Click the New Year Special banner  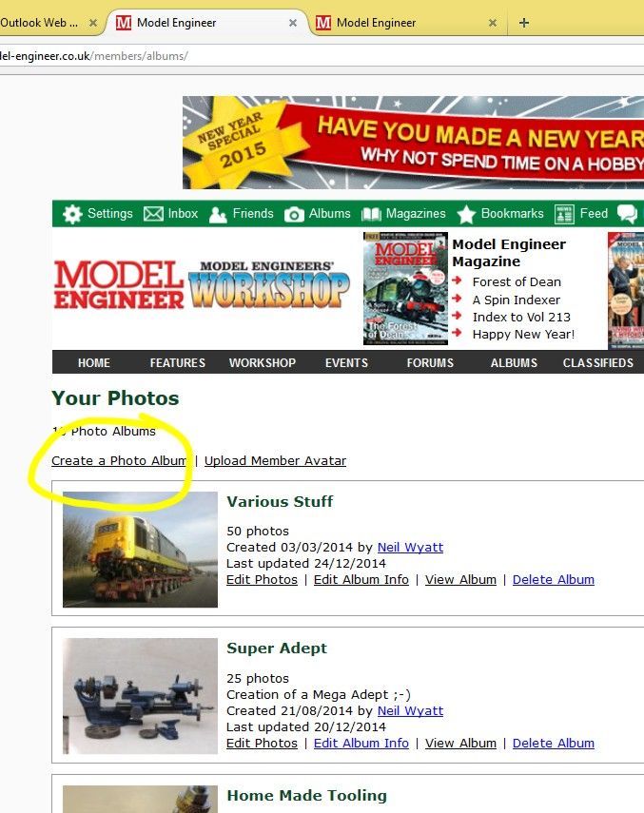pos(413,143)
